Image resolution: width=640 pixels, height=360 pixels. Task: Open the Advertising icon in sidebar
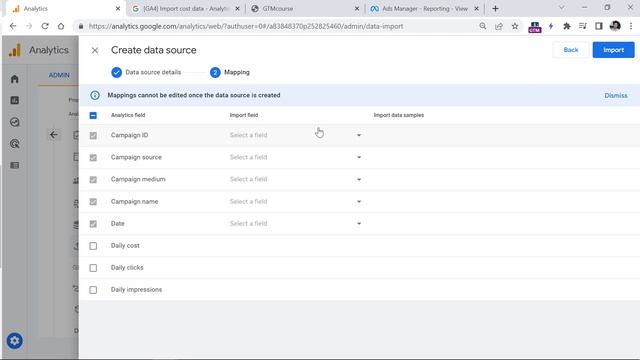click(x=15, y=144)
